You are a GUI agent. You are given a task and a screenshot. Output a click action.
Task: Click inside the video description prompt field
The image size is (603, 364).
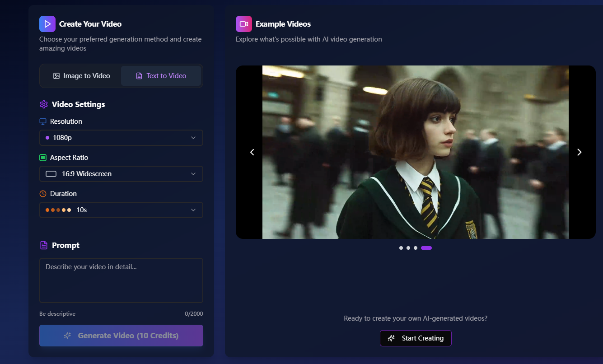tap(121, 280)
